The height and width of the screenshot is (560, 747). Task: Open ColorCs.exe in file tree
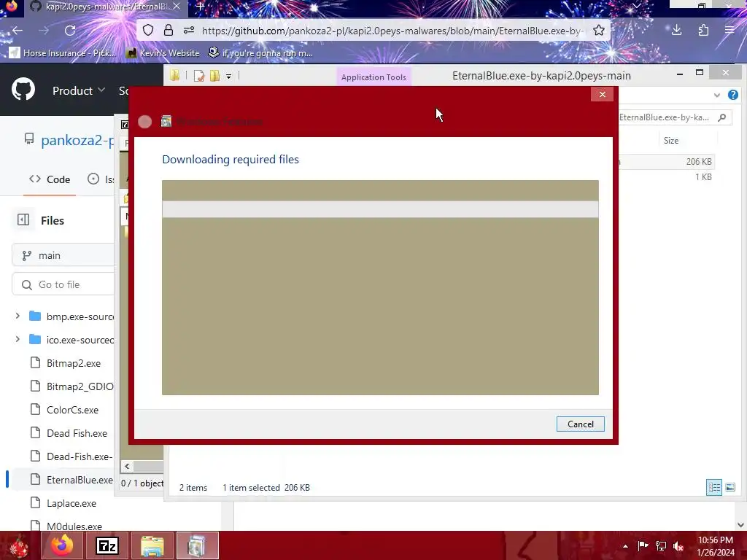(65, 410)
